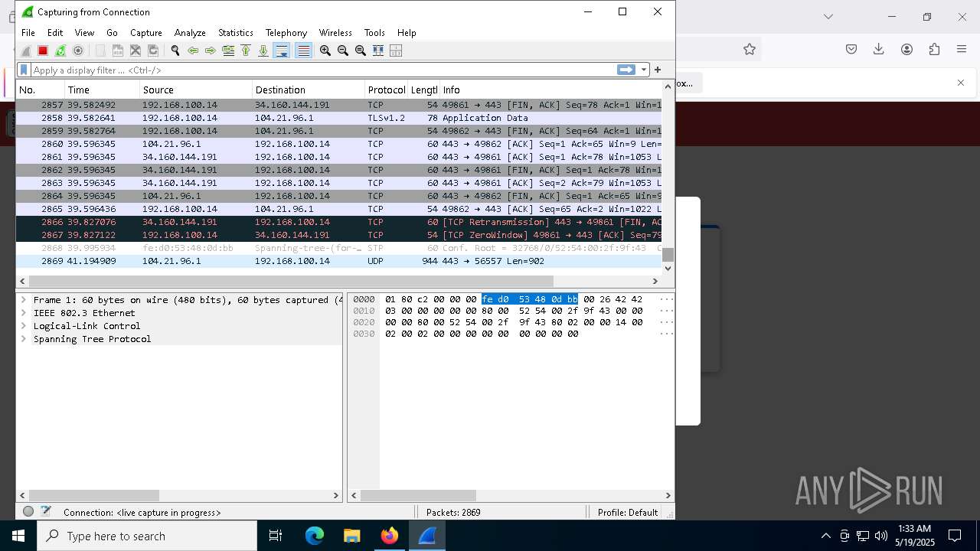980x551 pixels.
Task: Go to the next packet with the right arrow
Action: click(211, 51)
